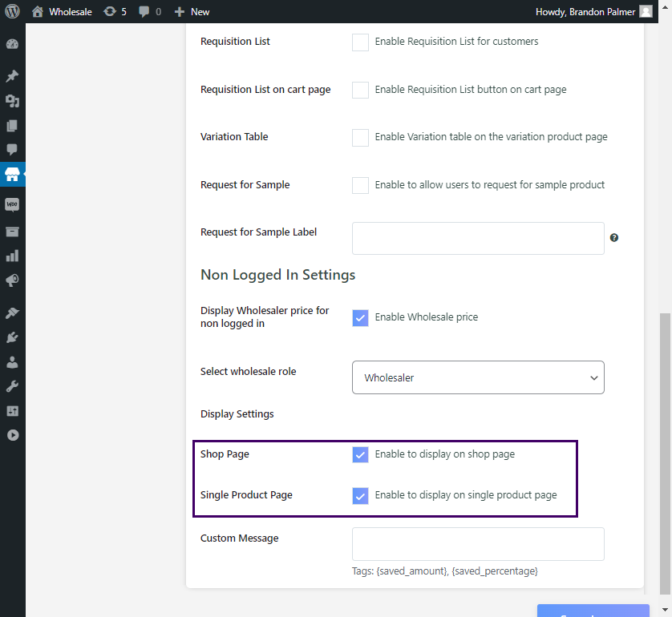Open the Comments icon in sidebar
The image size is (672, 617).
point(12,149)
